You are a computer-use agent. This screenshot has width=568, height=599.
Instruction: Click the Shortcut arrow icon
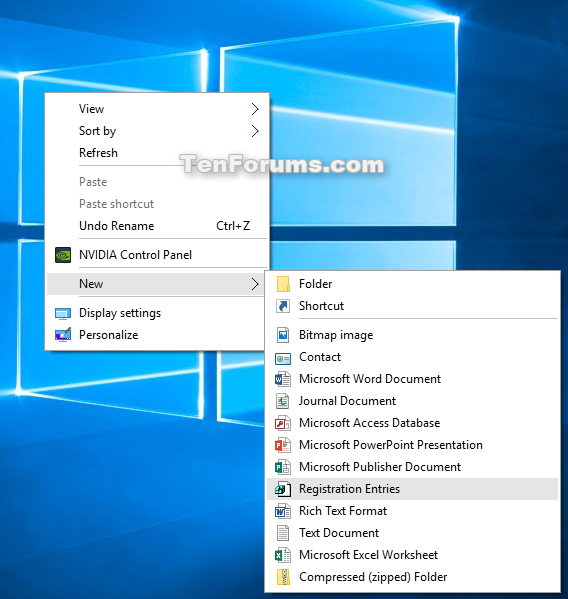click(x=283, y=306)
